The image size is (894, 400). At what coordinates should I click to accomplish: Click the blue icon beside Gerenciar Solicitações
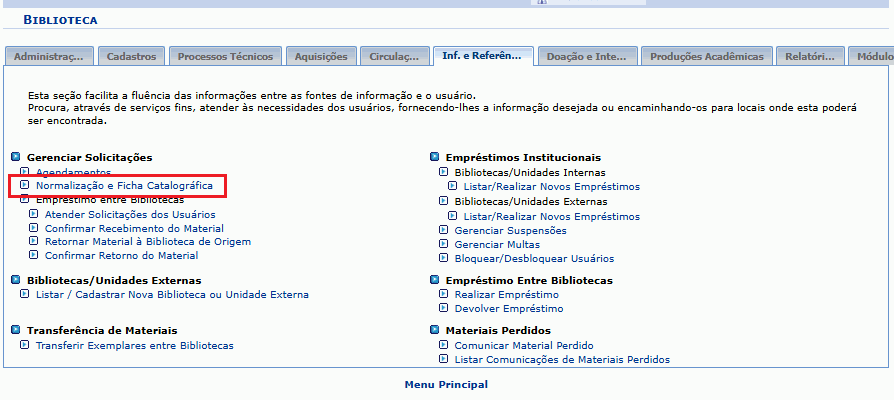coord(16,158)
